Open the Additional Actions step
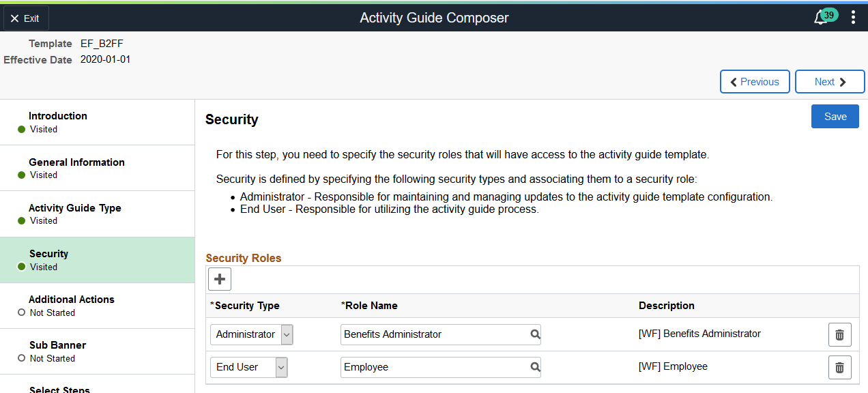The height and width of the screenshot is (393, 868). click(97, 306)
